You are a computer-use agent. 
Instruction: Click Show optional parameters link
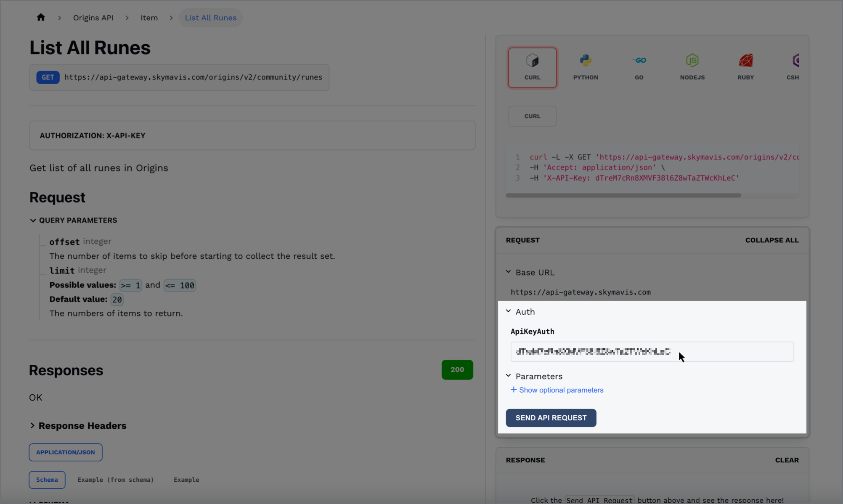point(557,390)
